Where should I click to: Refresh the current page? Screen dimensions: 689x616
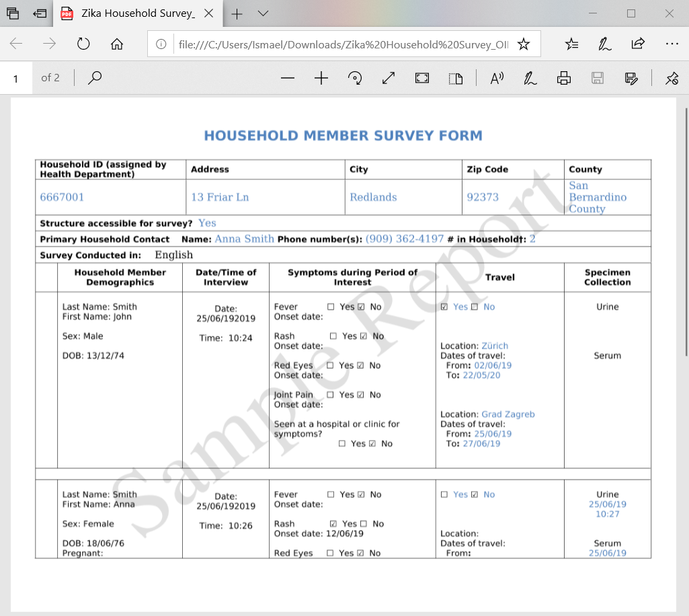pos(83,44)
